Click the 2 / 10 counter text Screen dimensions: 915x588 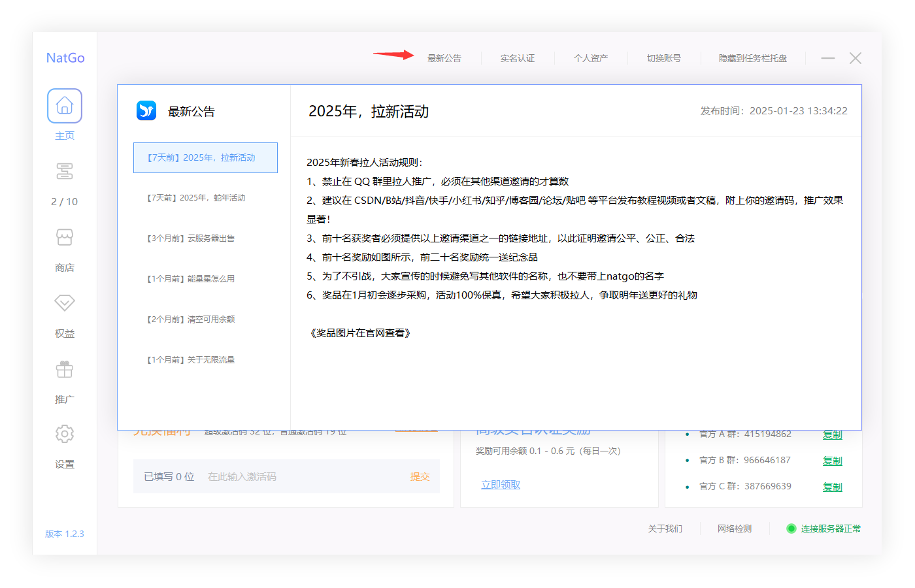[x=65, y=202]
